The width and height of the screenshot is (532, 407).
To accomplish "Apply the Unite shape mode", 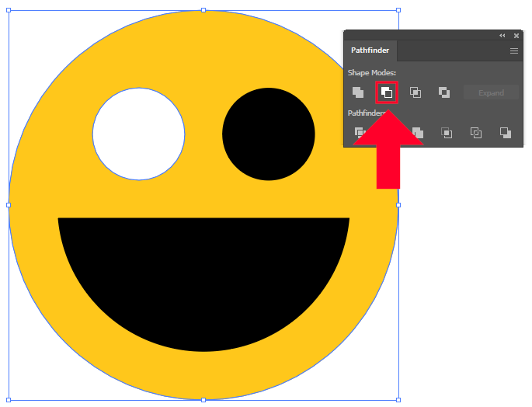I will tap(357, 92).
